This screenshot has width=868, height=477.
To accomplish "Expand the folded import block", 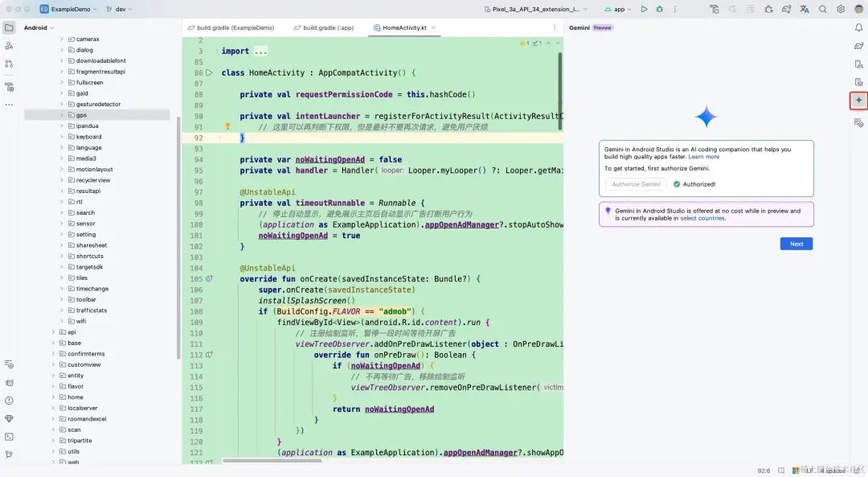I will point(260,51).
